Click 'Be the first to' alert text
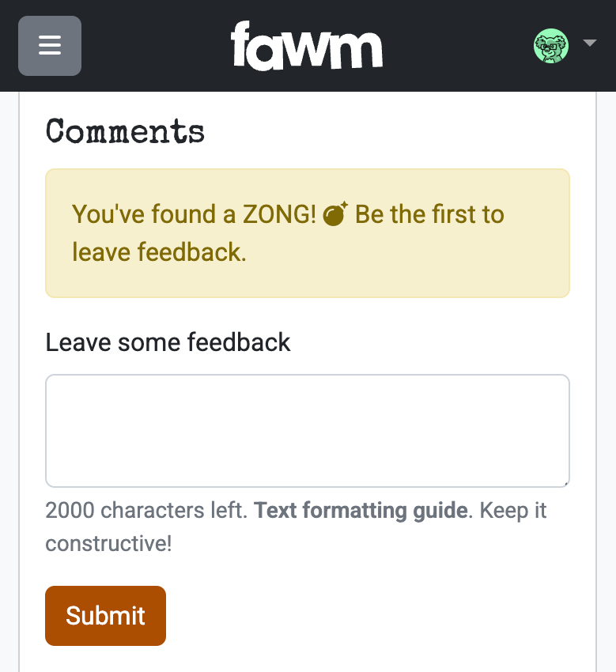Screen dimensions: 616x672 click(x=429, y=214)
